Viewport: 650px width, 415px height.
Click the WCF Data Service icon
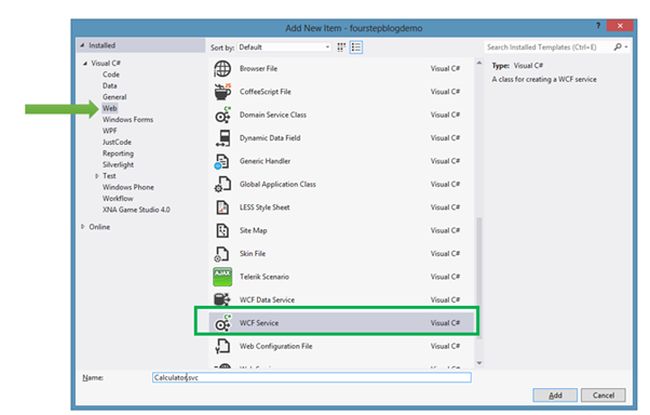pyautogui.click(x=222, y=300)
